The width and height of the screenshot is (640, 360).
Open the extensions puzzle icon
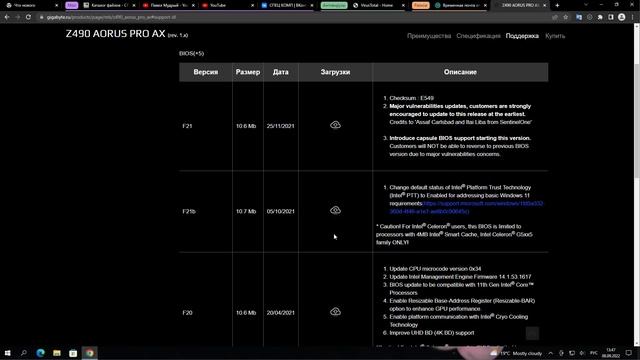600,17
